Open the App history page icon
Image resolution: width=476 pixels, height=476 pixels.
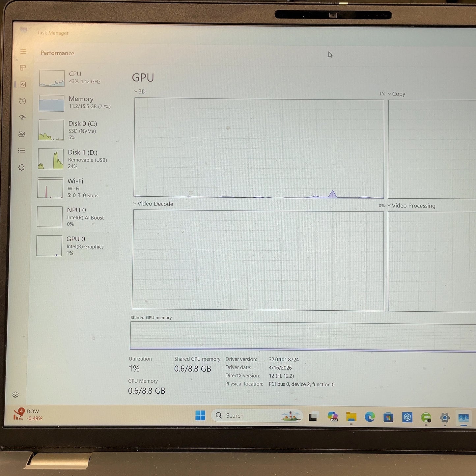coord(22,101)
